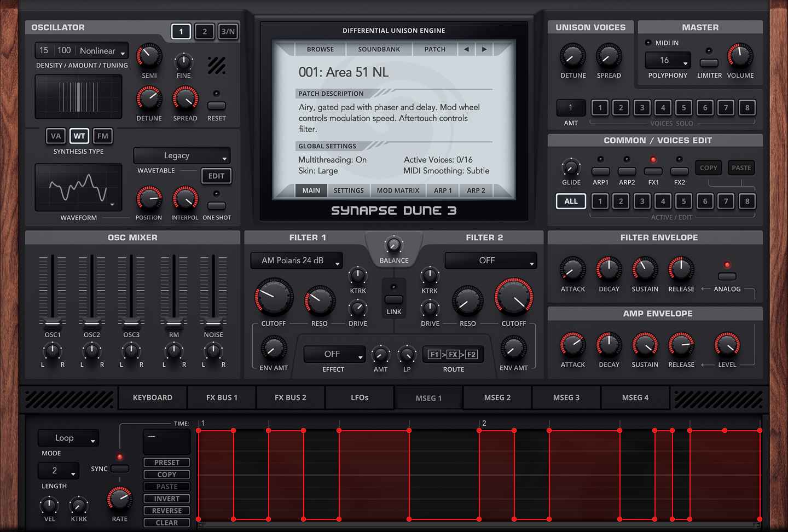The width and height of the screenshot is (788, 532).
Task: Click the wavetable POSITION knob
Action: coord(149,198)
